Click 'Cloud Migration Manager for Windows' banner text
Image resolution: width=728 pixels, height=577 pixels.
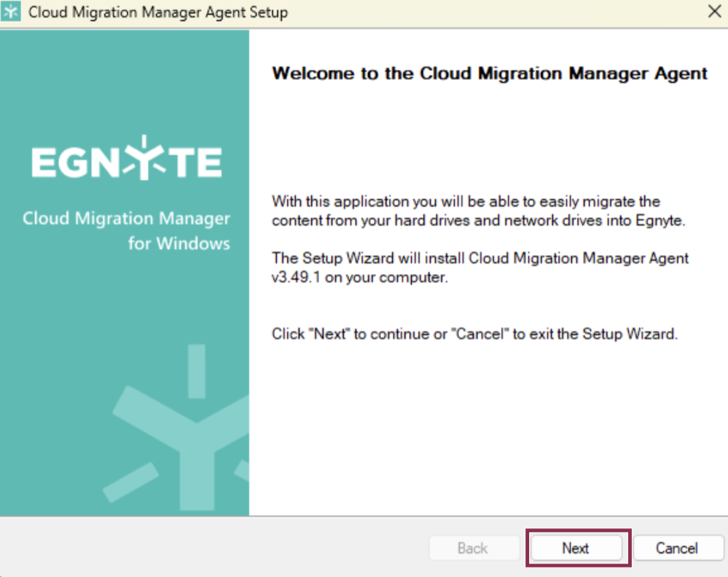click(126, 230)
